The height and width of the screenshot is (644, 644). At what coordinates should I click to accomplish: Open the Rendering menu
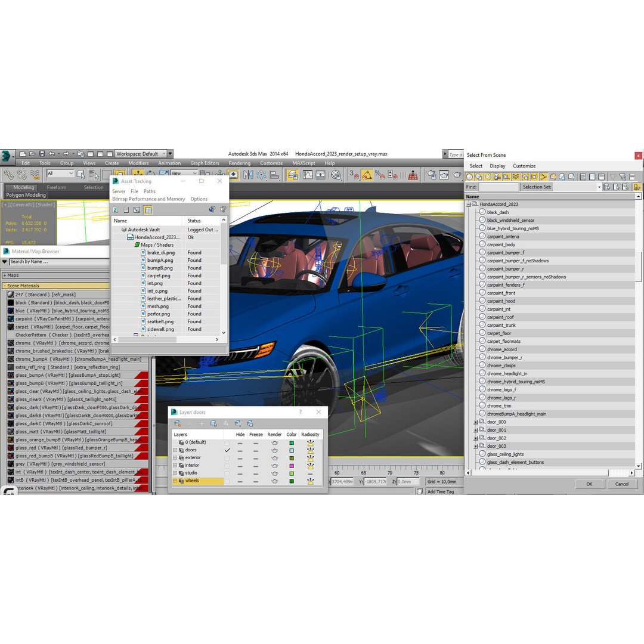coord(239,163)
